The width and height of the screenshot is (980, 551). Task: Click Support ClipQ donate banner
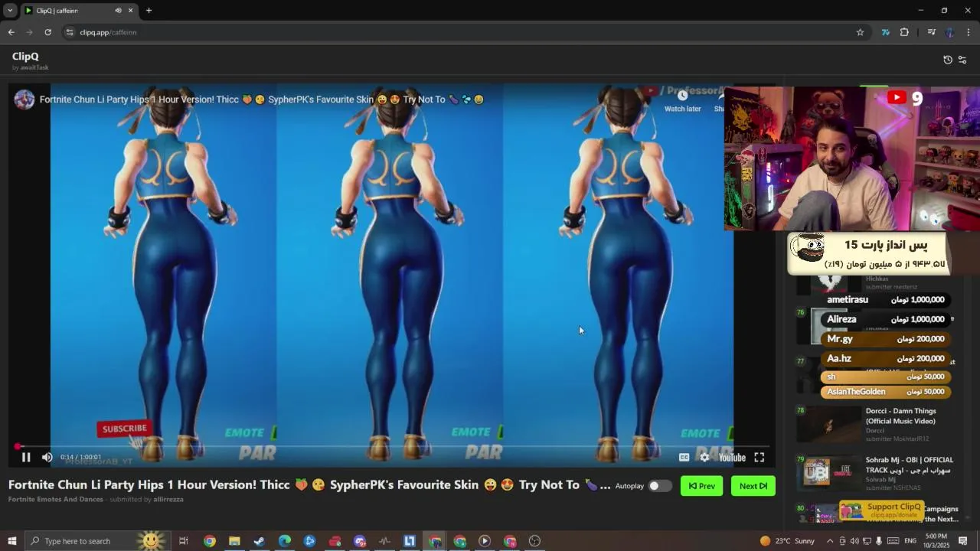pyautogui.click(x=880, y=510)
